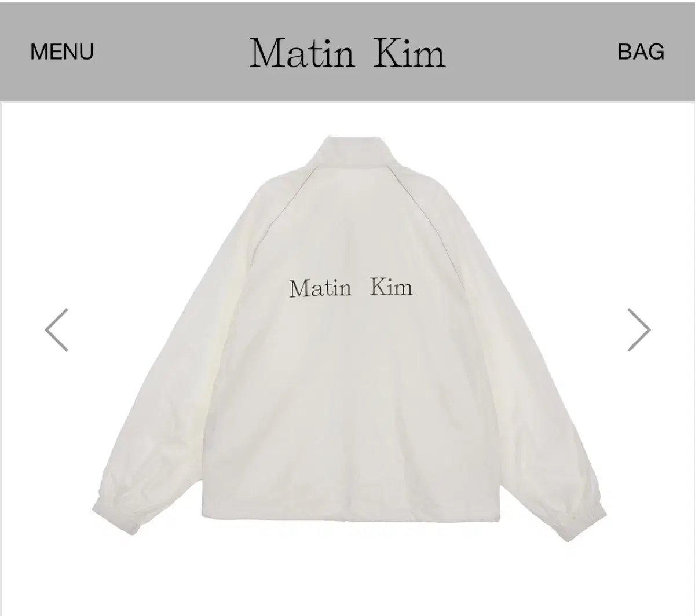The width and height of the screenshot is (695, 616).
Task: Click the gray header bar's brand title
Action: click(348, 53)
